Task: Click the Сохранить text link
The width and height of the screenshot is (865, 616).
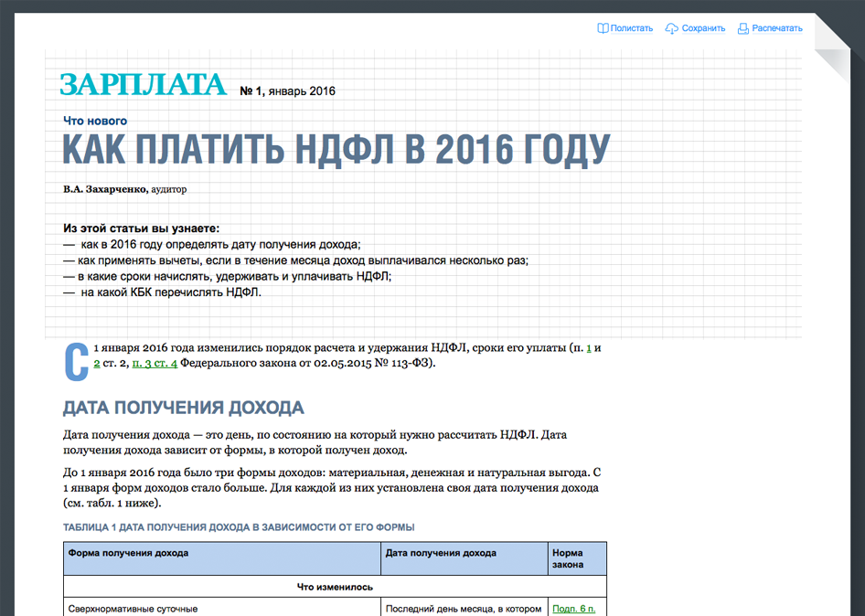Action: 703,28
